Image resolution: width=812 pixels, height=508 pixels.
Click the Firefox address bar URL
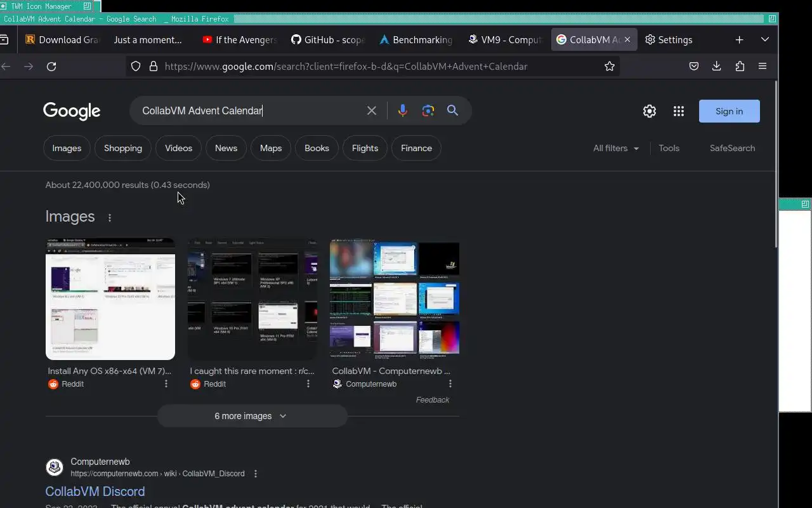point(346,66)
